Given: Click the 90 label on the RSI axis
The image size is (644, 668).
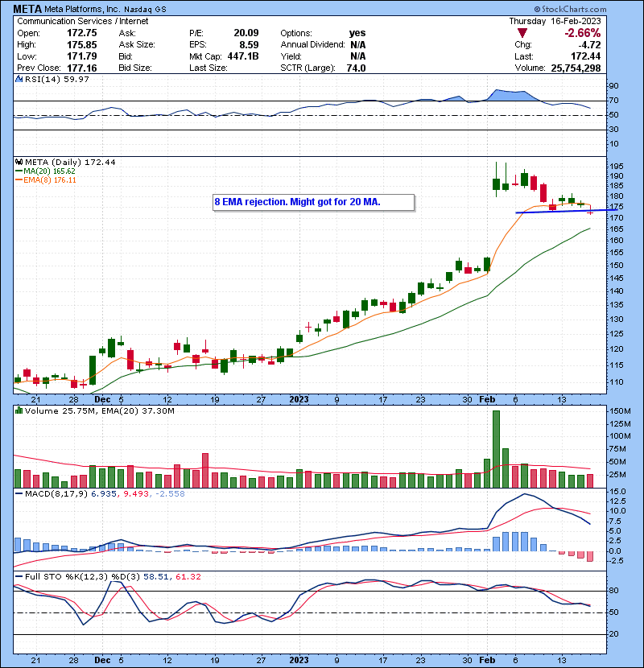Looking at the screenshot, I should [x=613, y=86].
